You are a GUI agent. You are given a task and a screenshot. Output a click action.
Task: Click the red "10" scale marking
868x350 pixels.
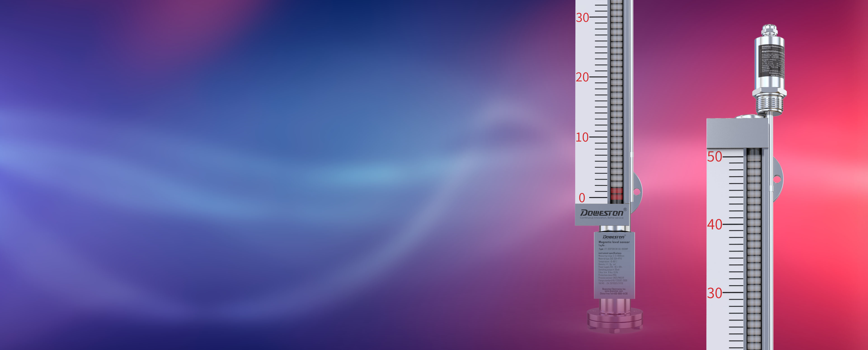pyautogui.click(x=582, y=137)
